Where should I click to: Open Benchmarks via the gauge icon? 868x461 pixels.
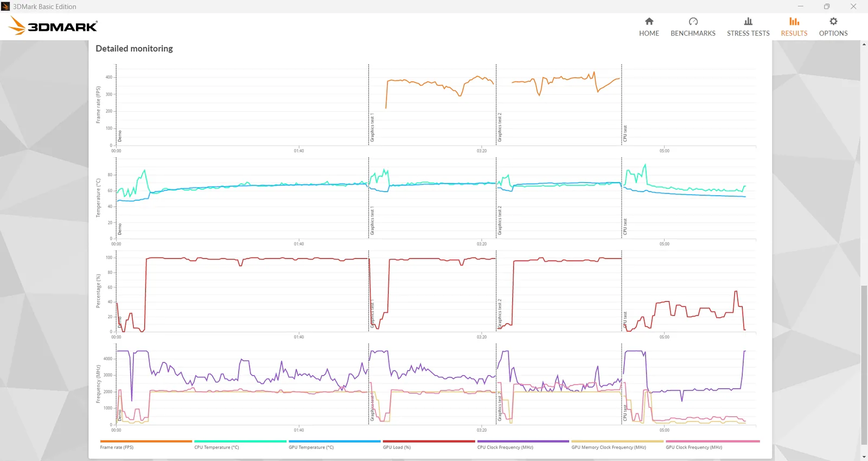tap(693, 22)
